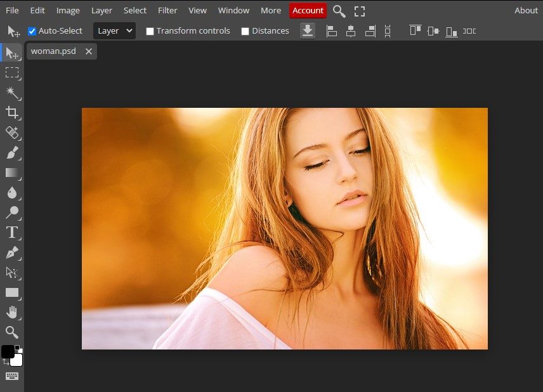Click the About link
Viewport: 543px width, 392px height.
526,10
